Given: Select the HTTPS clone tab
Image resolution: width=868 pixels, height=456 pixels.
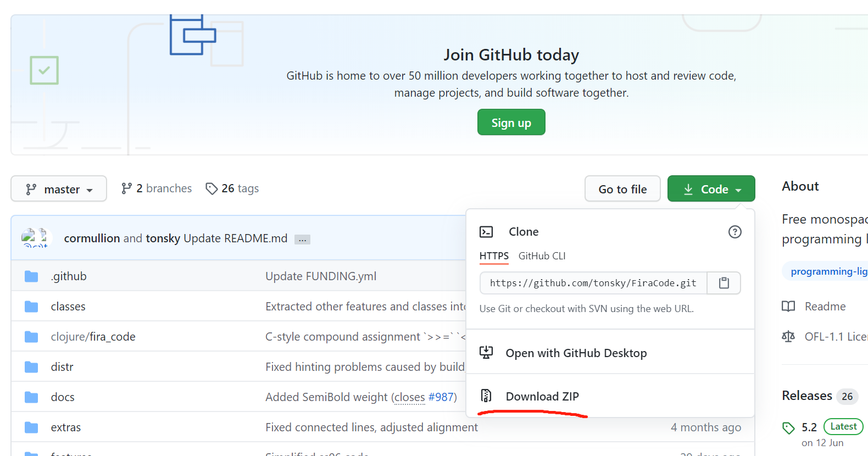Looking at the screenshot, I should [x=494, y=256].
